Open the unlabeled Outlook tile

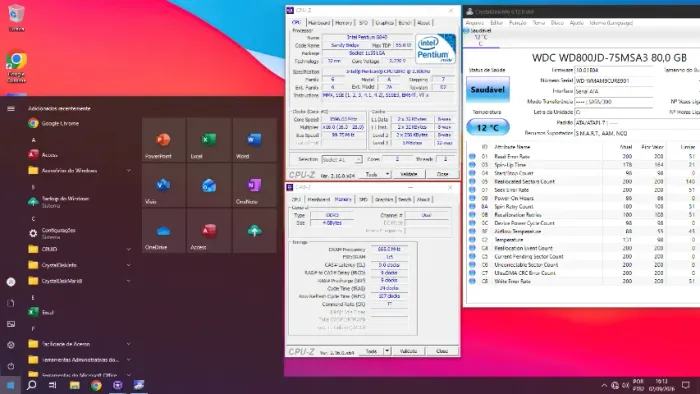[209, 186]
